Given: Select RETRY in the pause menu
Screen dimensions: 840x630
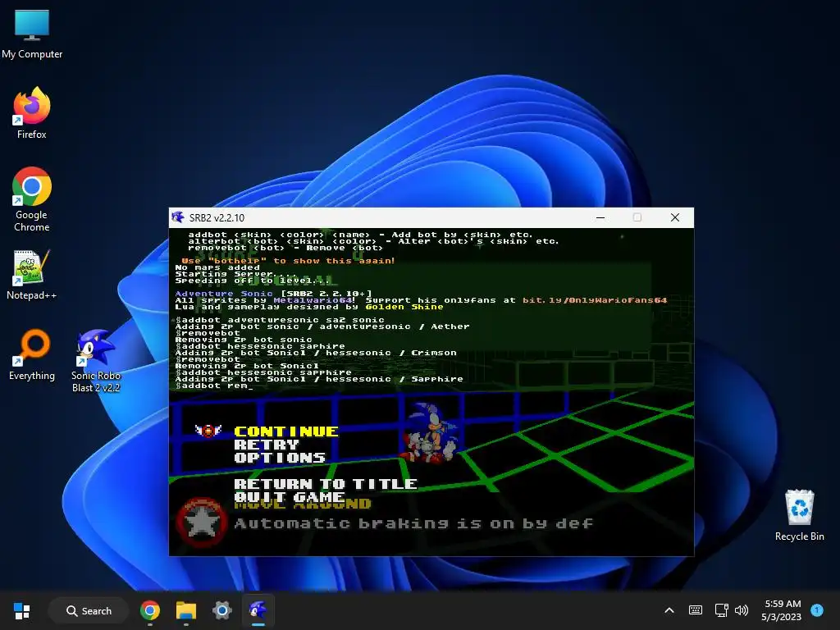Looking at the screenshot, I should click(267, 445).
